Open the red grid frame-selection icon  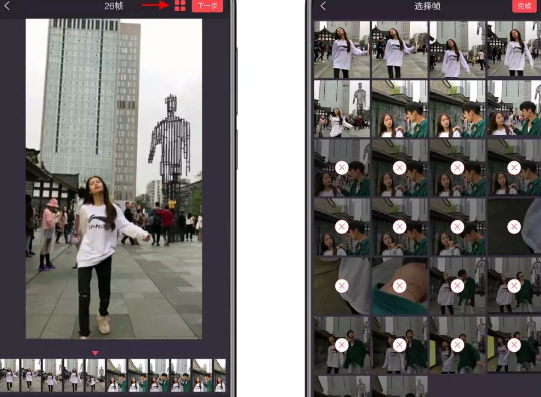[180, 6]
